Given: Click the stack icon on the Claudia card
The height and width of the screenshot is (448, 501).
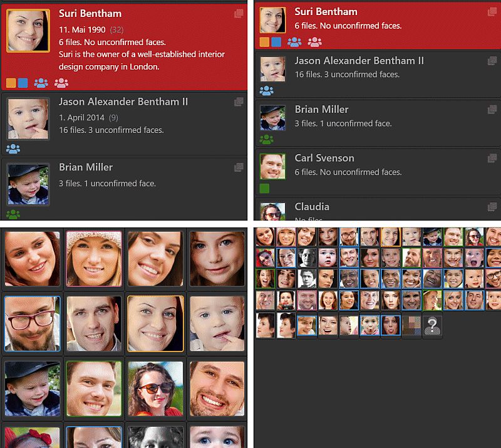Looking at the screenshot, I should [x=492, y=207].
